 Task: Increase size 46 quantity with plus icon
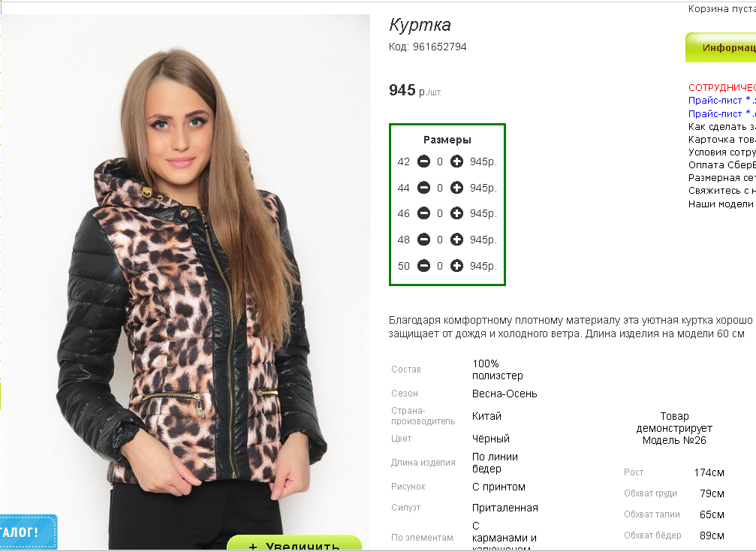tap(456, 213)
